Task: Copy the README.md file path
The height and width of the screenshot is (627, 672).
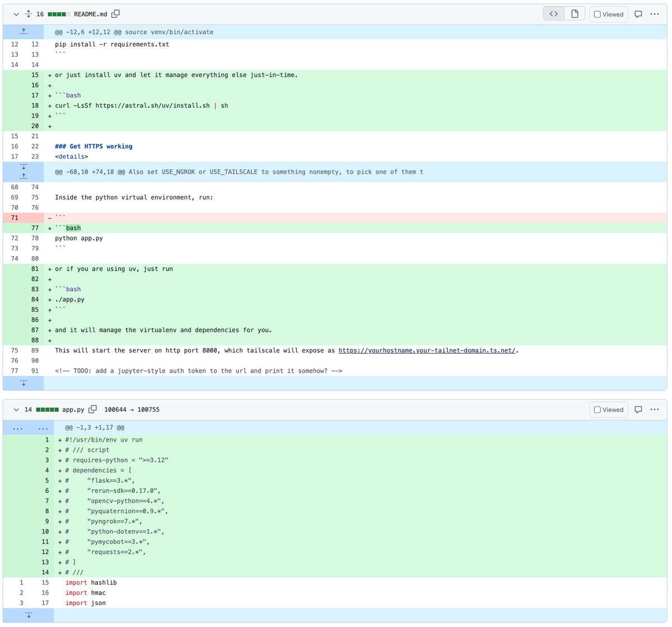Action: (115, 14)
